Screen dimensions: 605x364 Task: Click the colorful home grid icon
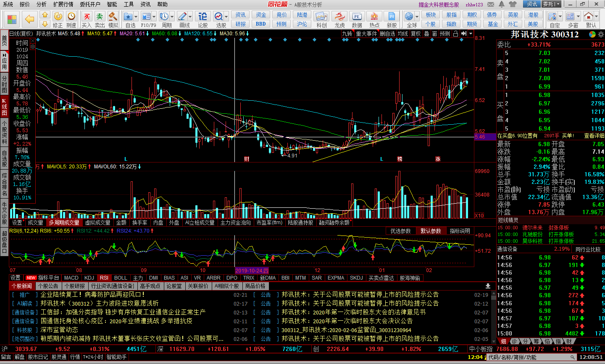(x=12, y=19)
